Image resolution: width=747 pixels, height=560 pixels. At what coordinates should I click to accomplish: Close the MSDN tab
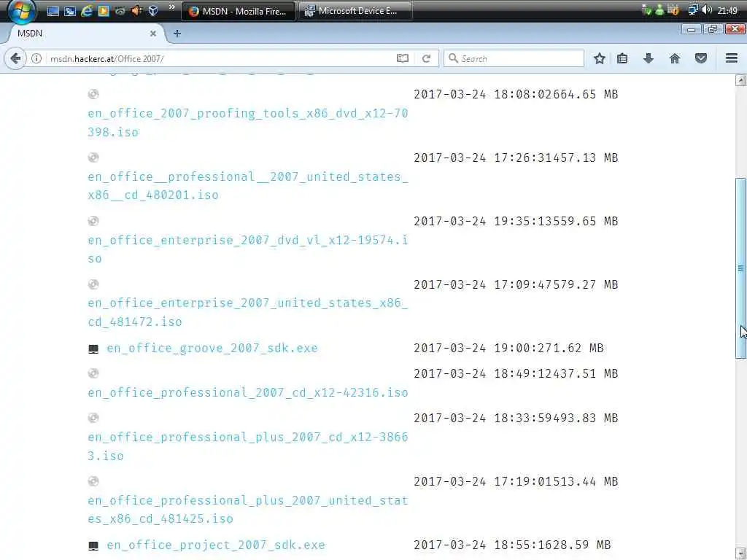pyautogui.click(x=153, y=34)
